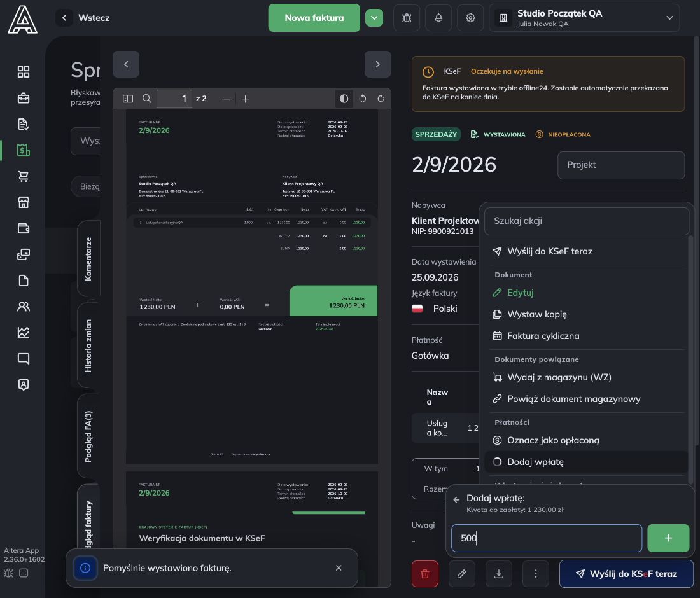Open the wallet section in sidebar

(x=23, y=228)
